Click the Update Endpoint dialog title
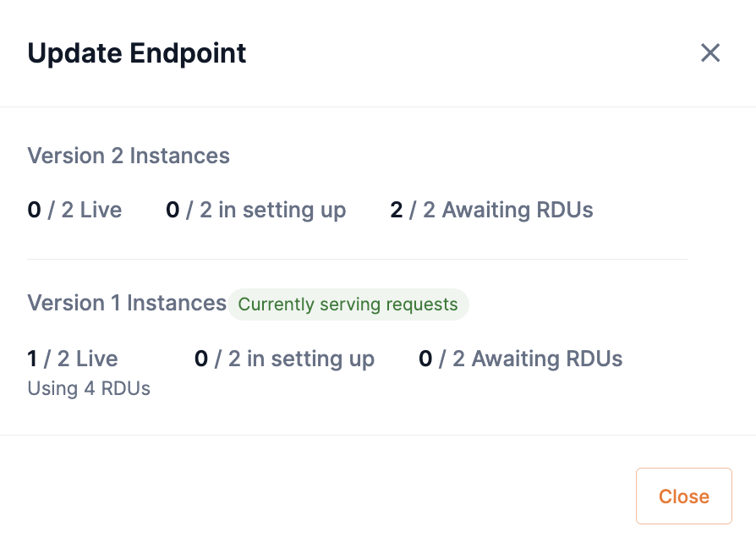Viewport: 756px width, 543px height. tap(138, 52)
